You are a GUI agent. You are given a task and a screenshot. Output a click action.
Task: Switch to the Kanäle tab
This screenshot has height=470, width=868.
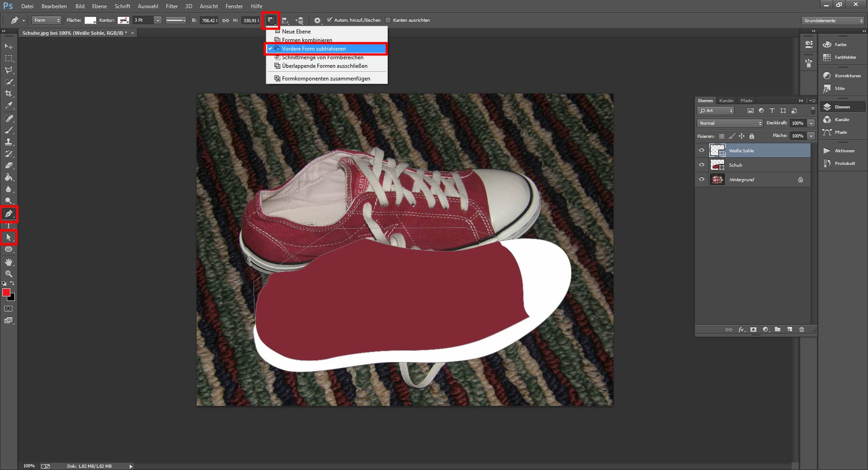pyautogui.click(x=726, y=101)
